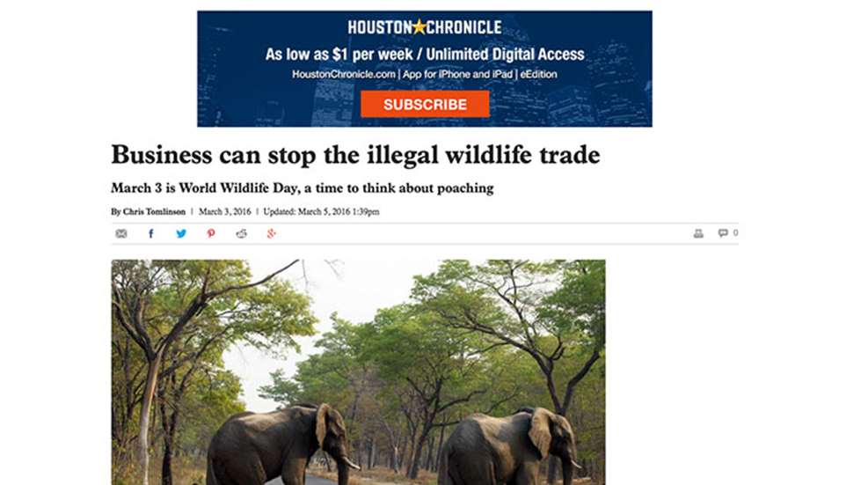
Task: Click the 'App for iPhone and iPad' text
Action: pos(457,74)
